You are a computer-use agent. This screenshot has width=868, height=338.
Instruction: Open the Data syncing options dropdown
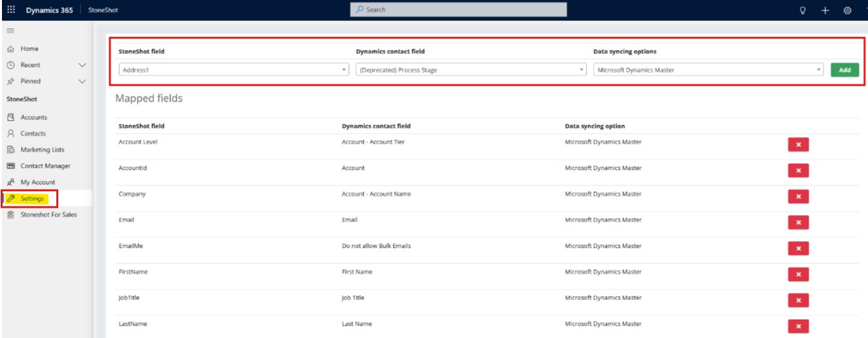[708, 70]
